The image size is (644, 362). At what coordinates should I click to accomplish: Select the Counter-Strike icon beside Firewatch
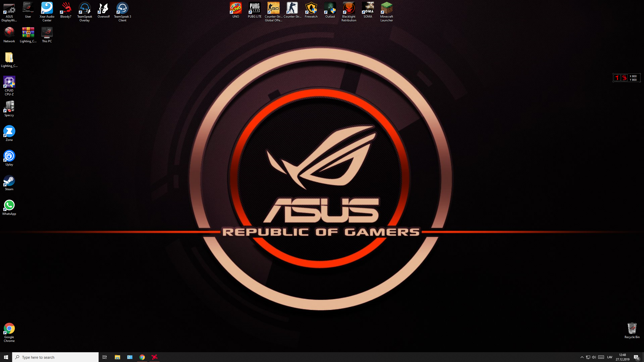292,10
